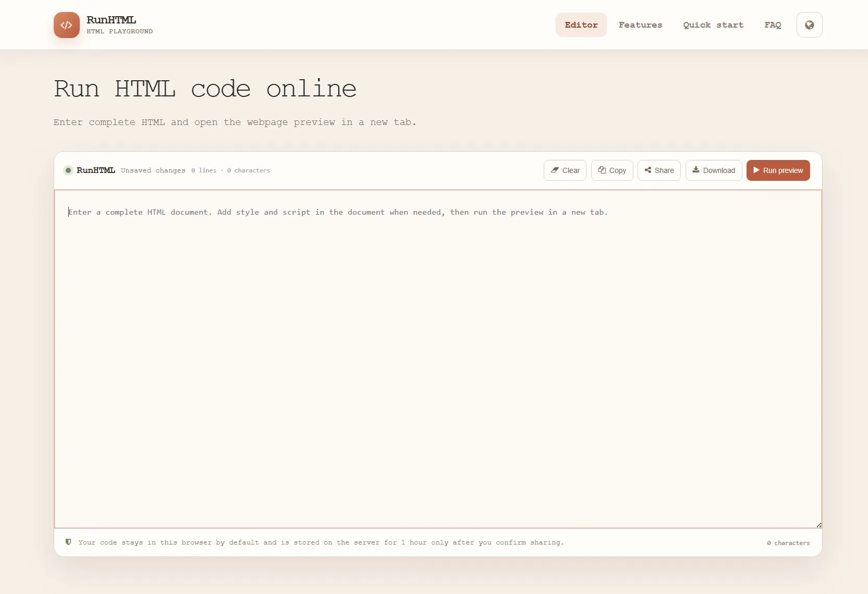Image resolution: width=868 pixels, height=594 pixels.
Task: Click the '0 lines · 0 characters' counter
Action: pos(230,170)
